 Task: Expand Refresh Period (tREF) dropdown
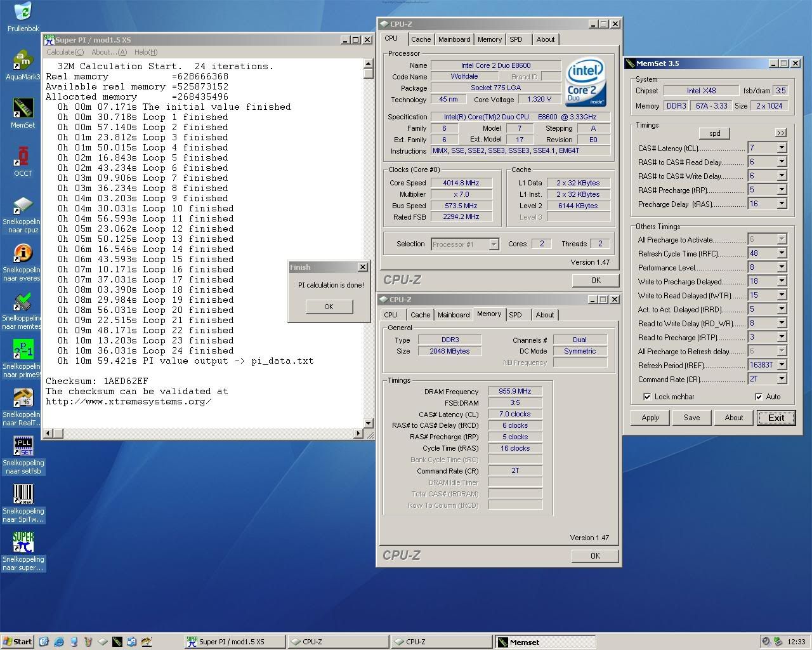point(782,365)
